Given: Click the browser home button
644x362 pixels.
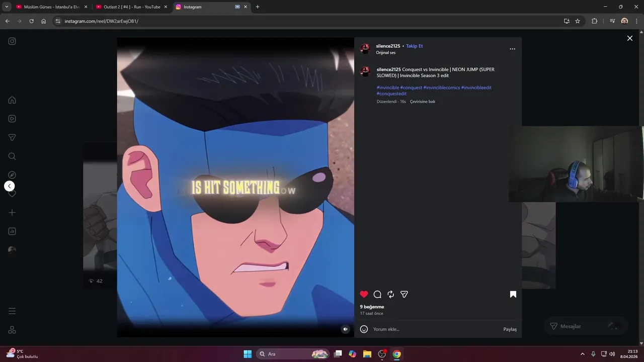Looking at the screenshot, I should 44,21.
